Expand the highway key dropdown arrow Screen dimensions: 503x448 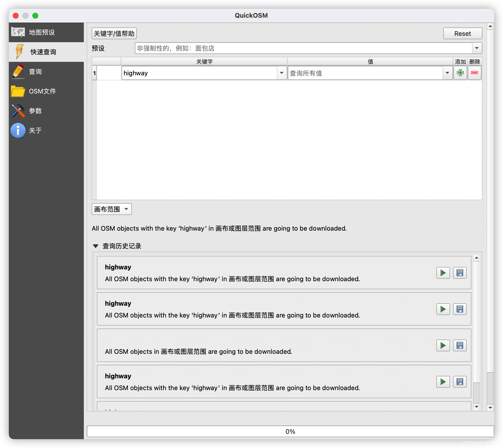[x=281, y=73]
